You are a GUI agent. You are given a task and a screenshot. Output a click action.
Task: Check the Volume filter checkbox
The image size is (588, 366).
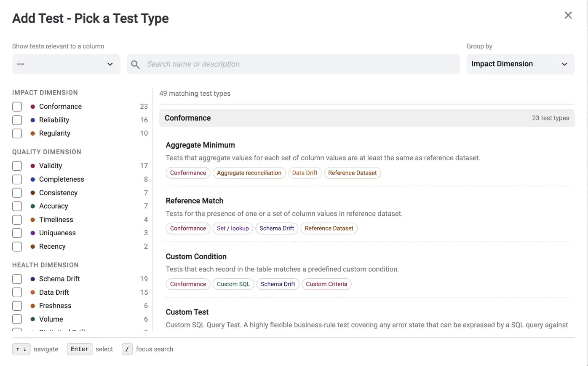(17, 319)
